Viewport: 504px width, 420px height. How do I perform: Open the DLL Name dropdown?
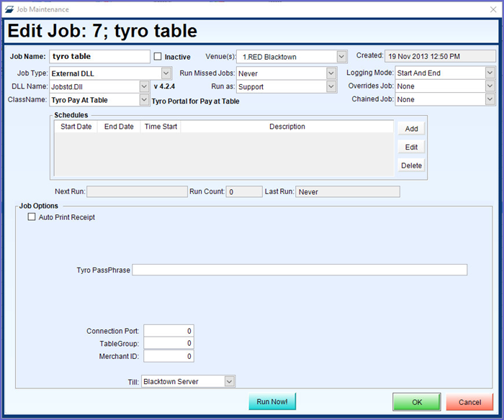pos(145,86)
